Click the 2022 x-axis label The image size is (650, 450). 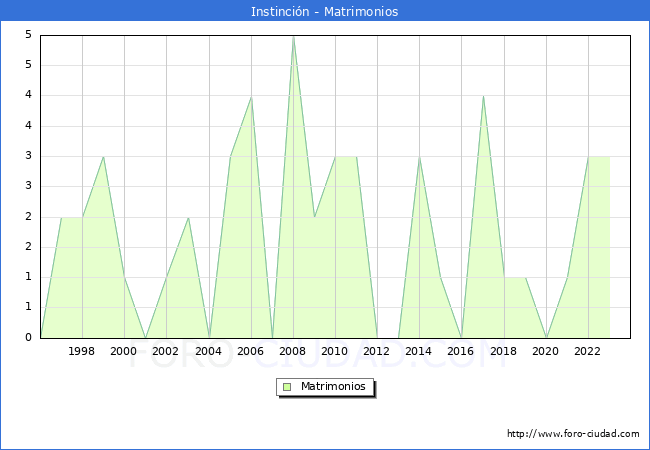pyautogui.click(x=588, y=351)
